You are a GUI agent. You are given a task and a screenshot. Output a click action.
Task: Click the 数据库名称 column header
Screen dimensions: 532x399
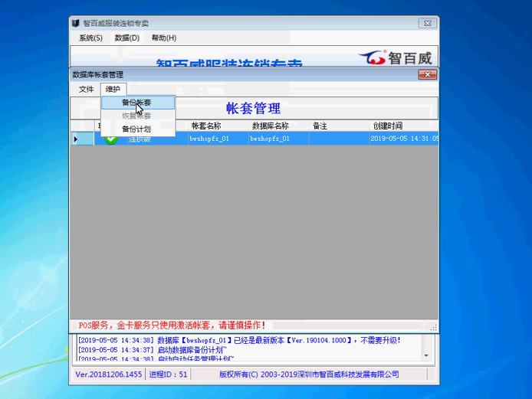pyautogui.click(x=270, y=126)
